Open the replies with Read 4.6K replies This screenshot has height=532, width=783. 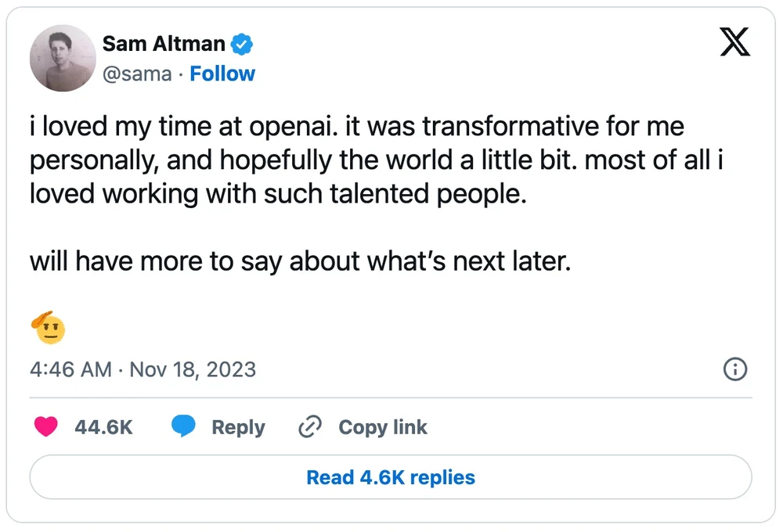[x=391, y=477]
